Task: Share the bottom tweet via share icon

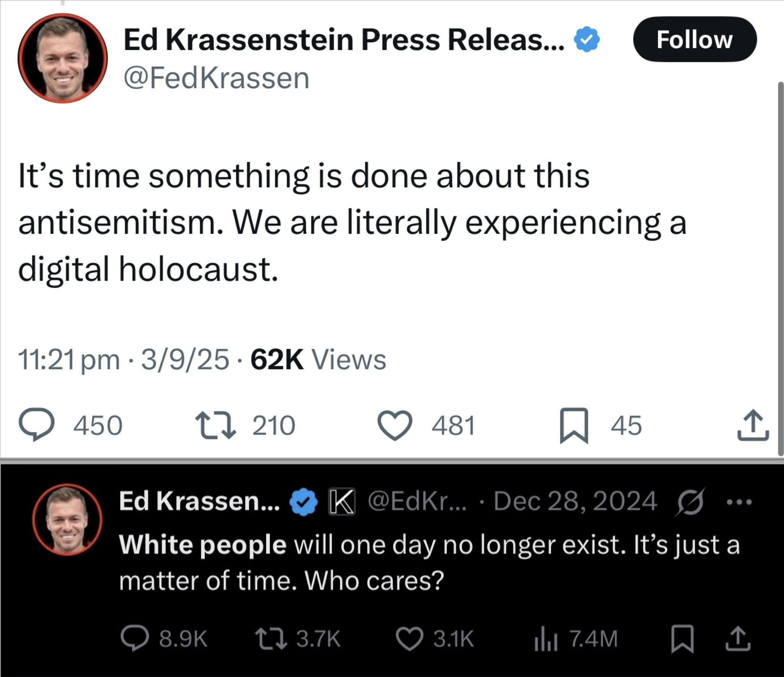Action: pyautogui.click(x=738, y=638)
